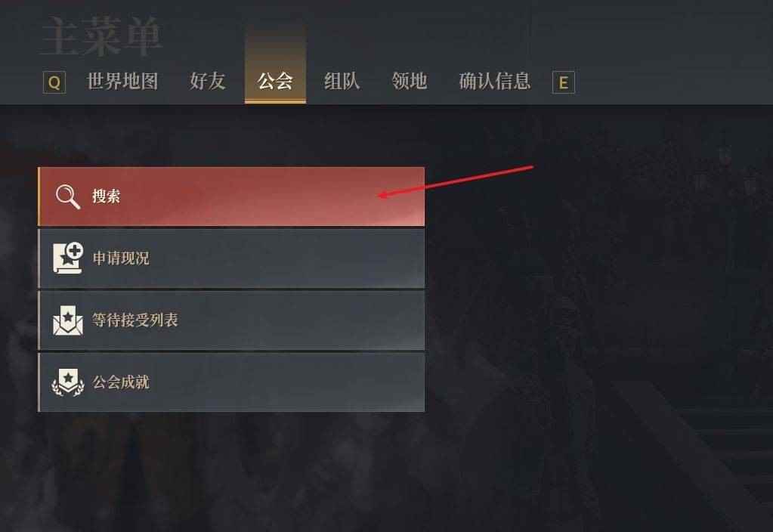Open the 公会成就 entry
773x532 pixels.
tap(231, 382)
